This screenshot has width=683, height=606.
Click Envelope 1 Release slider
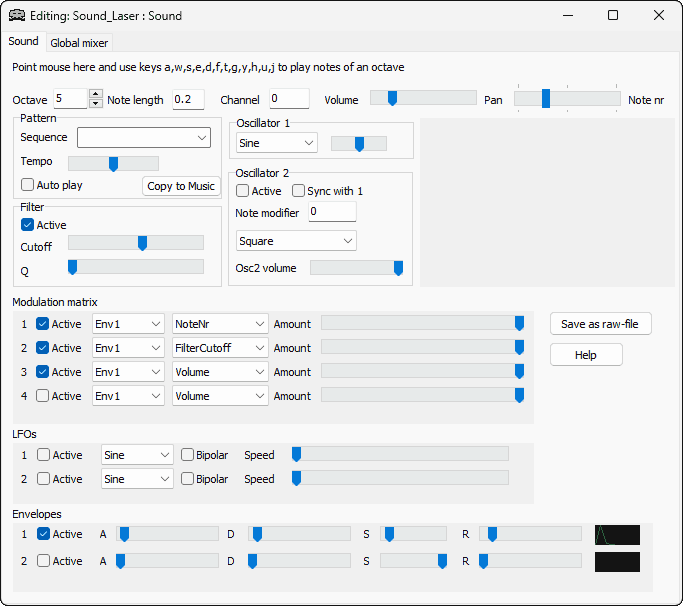[530, 534]
